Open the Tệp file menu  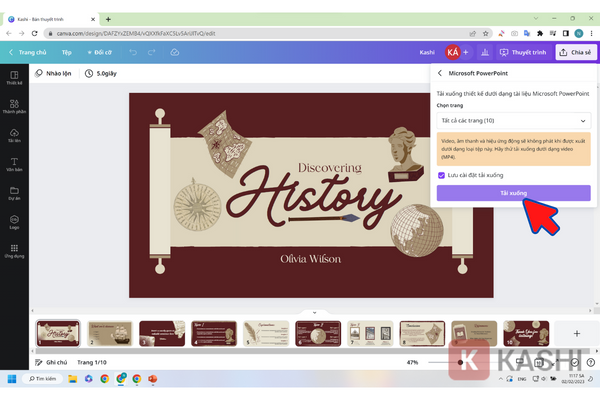click(x=67, y=52)
